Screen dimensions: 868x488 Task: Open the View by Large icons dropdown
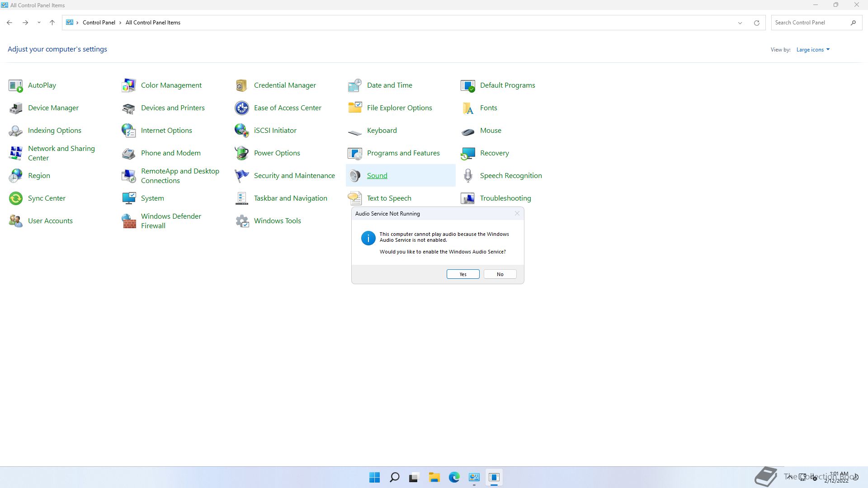813,50
